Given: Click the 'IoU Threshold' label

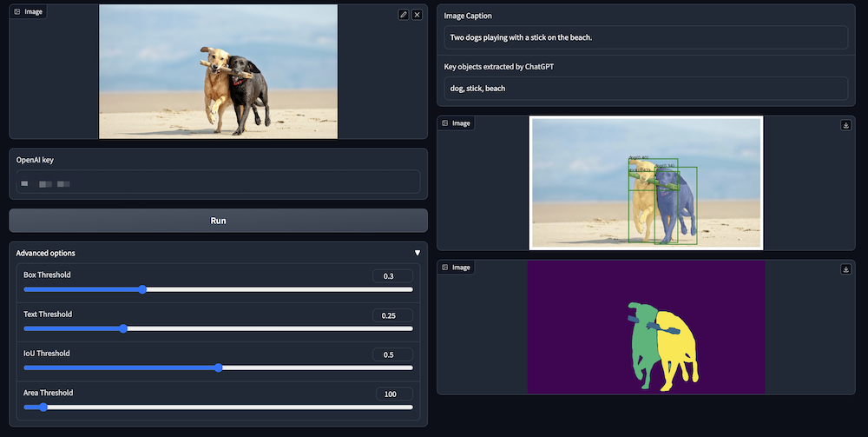Looking at the screenshot, I should click(47, 354).
